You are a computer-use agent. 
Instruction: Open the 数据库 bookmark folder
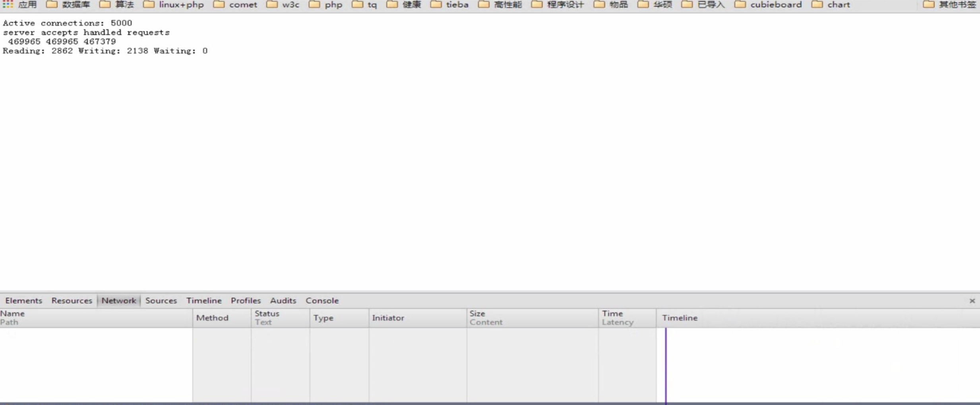click(68, 4)
